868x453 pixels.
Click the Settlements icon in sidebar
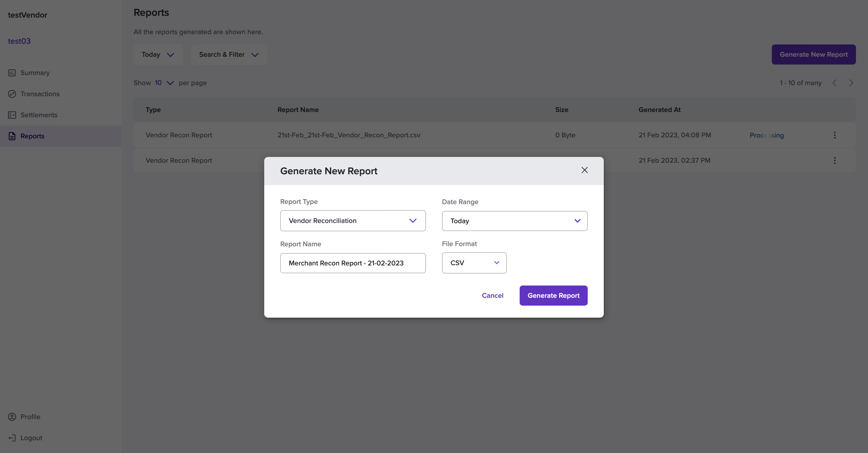point(12,115)
